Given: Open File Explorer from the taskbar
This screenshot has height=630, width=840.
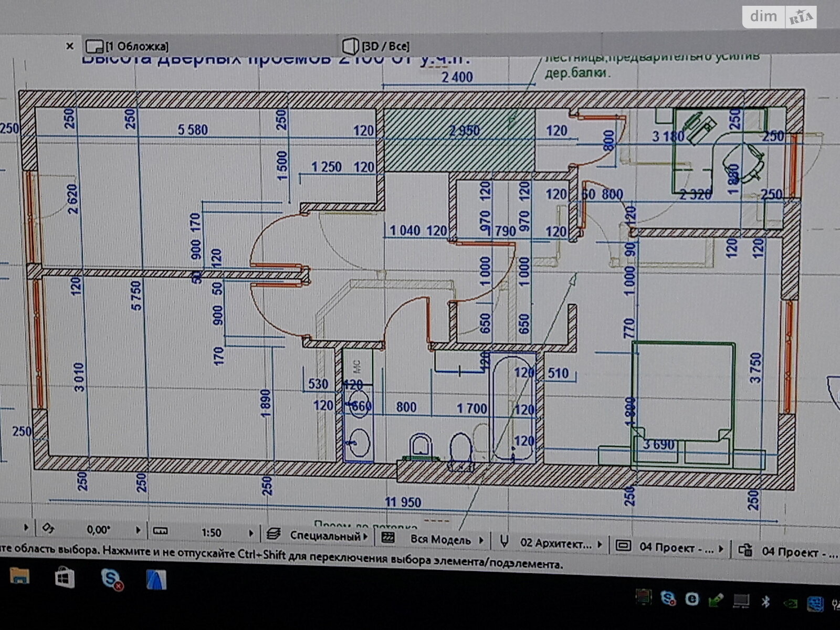Looking at the screenshot, I should click(x=19, y=576).
